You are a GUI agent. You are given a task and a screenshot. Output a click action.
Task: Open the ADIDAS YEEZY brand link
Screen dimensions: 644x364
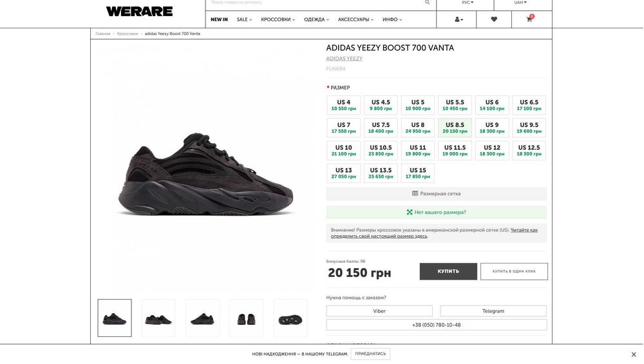[344, 59]
